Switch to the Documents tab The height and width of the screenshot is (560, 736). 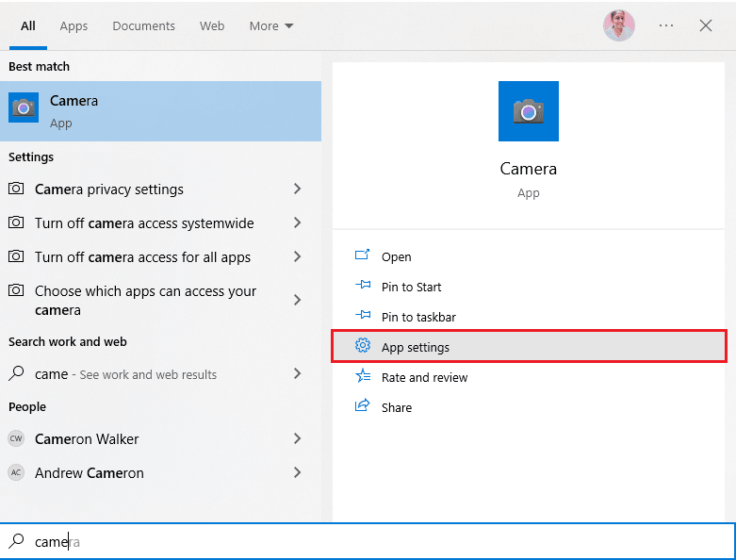click(143, 26)
